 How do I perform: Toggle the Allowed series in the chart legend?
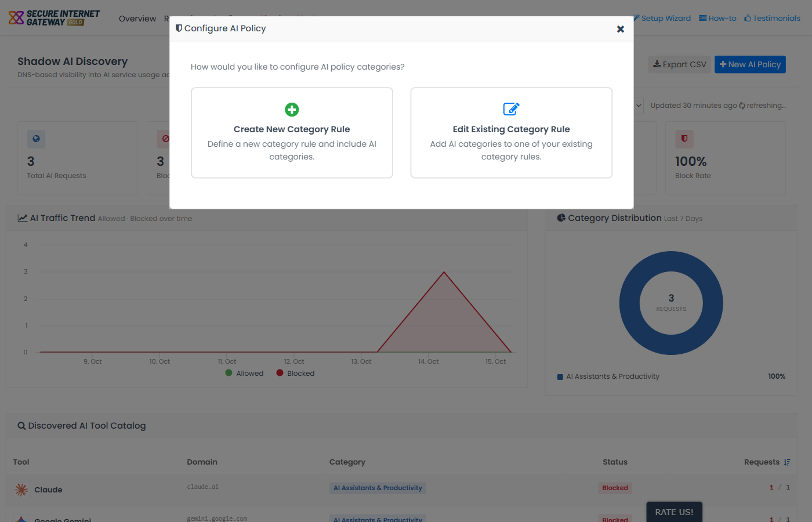(x=244, y=373)
